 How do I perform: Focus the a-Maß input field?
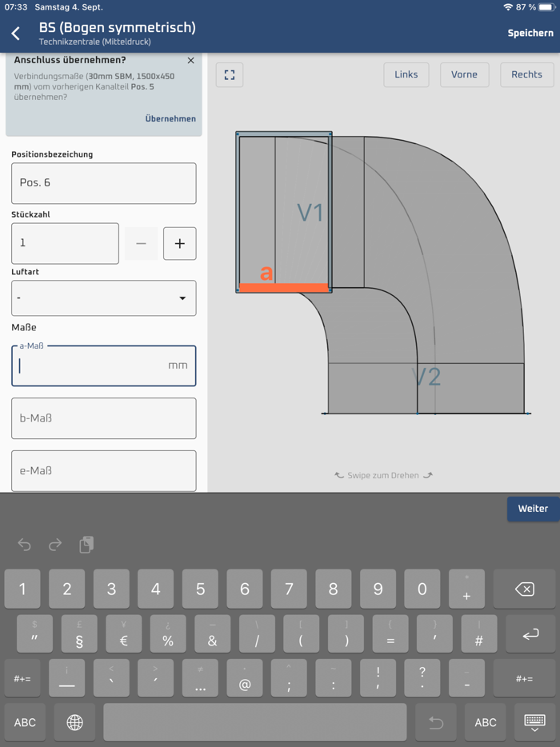104,366
